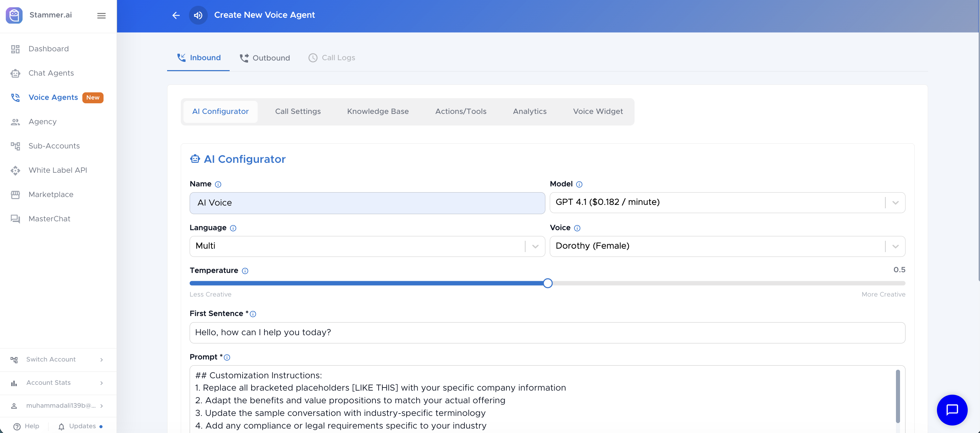This screenshot has width=980, height=433.
Task: Click the White Label API icon
Action: point(15,171)
